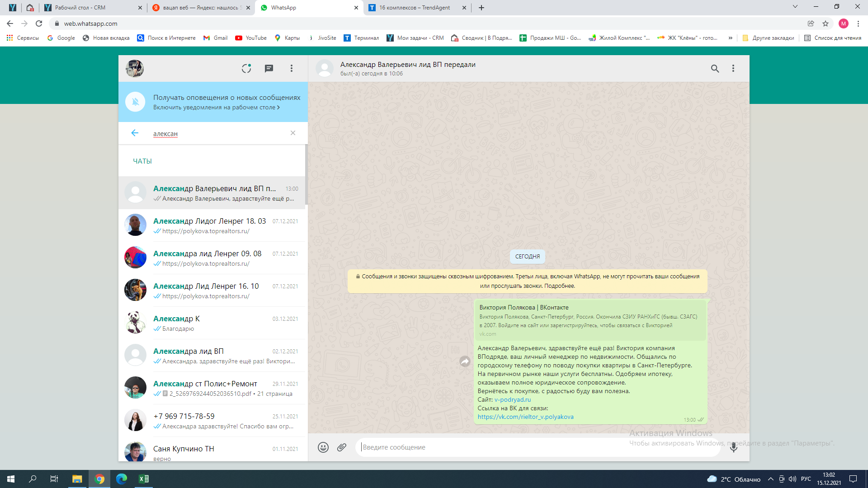Switch to Рабочий стол - CRM tab
This screenshot has width=868, height=488.
80,8
